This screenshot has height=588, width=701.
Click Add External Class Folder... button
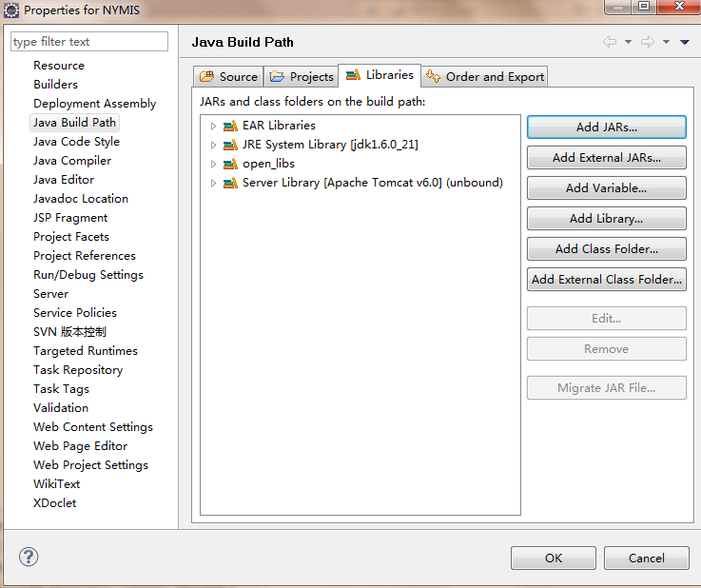607,280
